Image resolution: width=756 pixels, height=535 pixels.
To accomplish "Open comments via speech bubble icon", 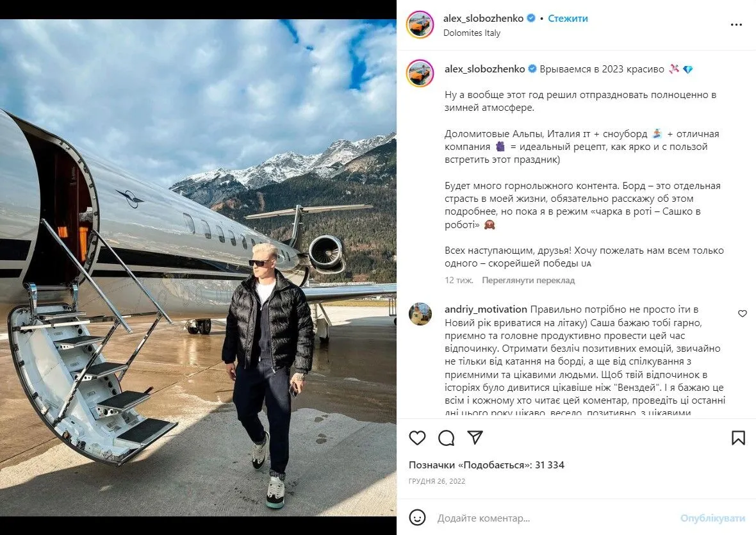I will pyautogui.click(x=446, y=438).
